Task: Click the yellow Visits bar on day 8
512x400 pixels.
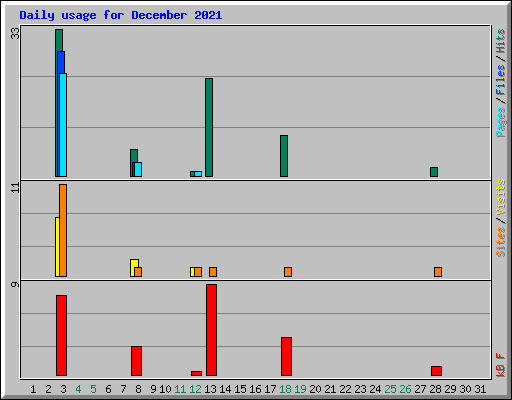Action: click(133, 267)
